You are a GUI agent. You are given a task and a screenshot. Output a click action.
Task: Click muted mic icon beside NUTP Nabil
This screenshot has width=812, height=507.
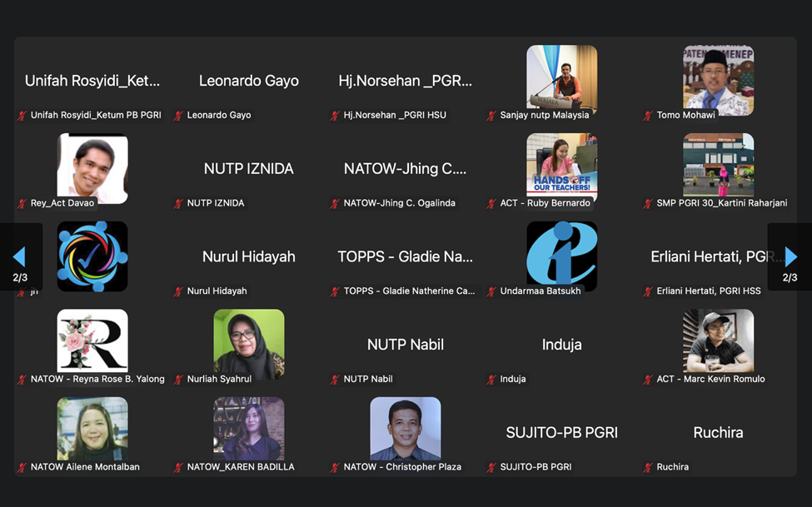tap(335, 380)
